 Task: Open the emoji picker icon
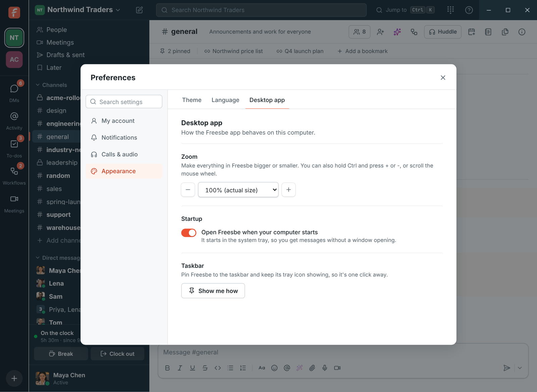(x=274, y=368)
